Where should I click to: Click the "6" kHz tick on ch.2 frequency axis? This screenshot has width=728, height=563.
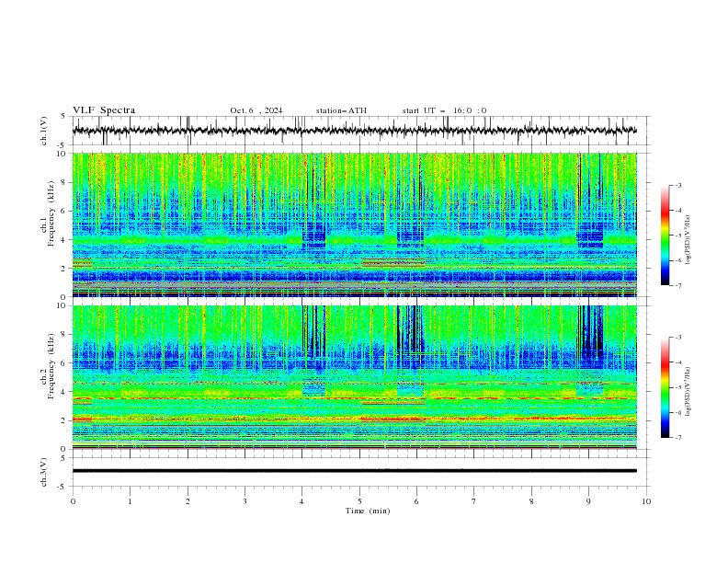click(x=65, y=363)
